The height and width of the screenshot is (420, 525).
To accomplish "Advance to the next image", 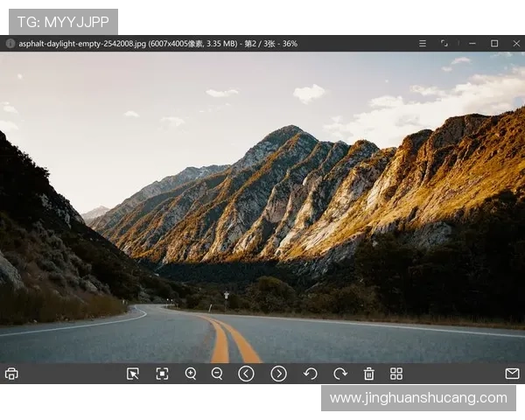I will click(x=278, y=374).
